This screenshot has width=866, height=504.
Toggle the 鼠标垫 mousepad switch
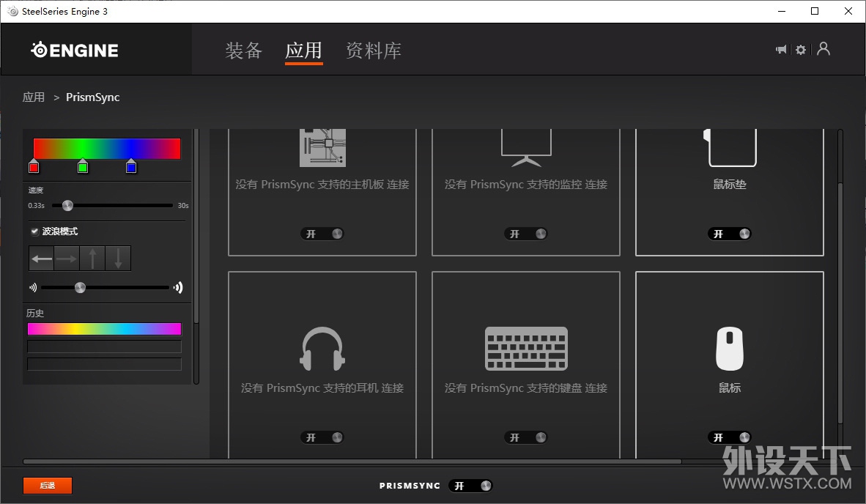[730, 234]
